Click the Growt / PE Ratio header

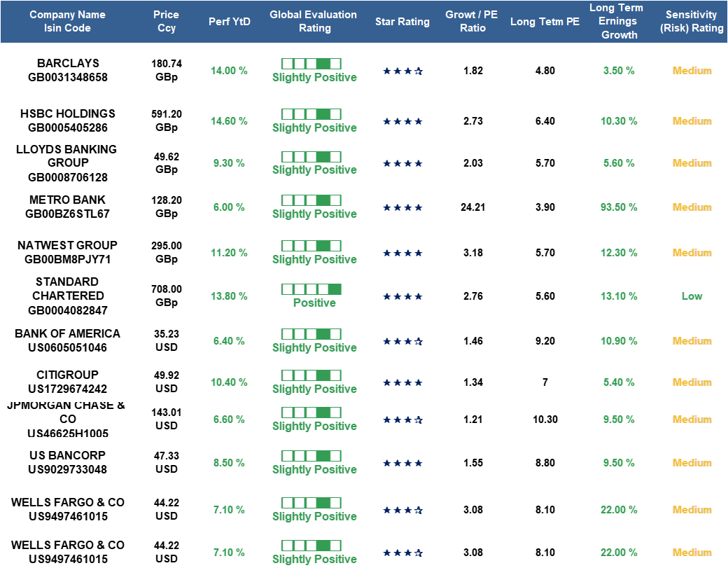(472, 22)
